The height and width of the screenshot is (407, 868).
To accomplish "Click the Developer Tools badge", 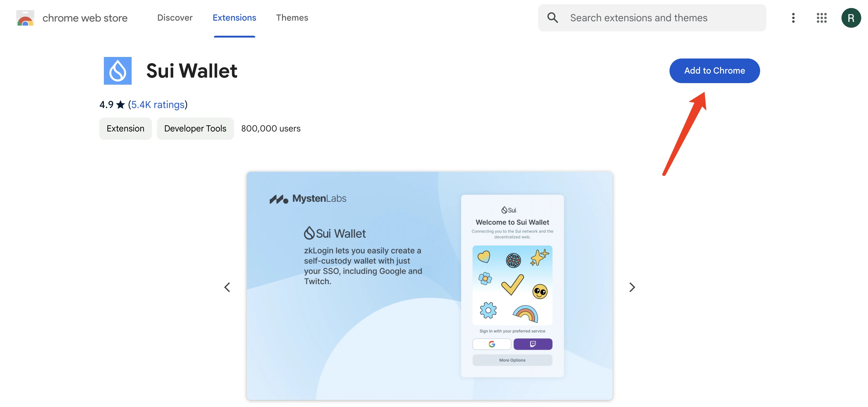I will (195, 128).
